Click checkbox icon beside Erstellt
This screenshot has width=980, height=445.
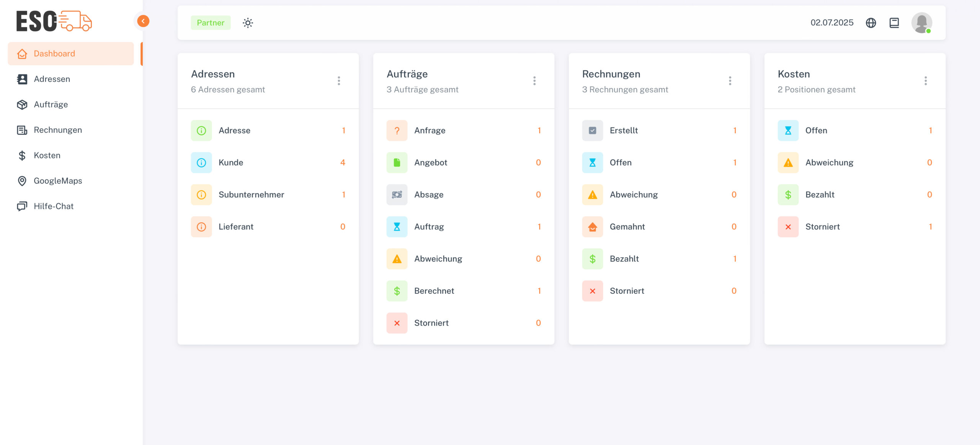click(593, 130)
